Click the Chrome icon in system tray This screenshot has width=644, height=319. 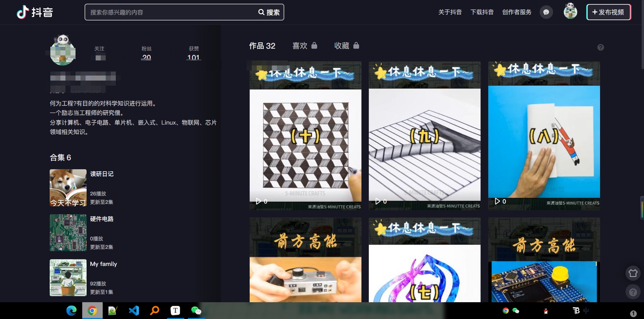tap(506, 311)
